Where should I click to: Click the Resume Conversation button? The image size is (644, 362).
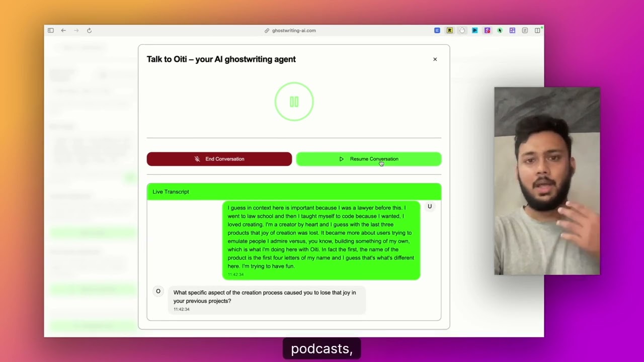[369, 159]
